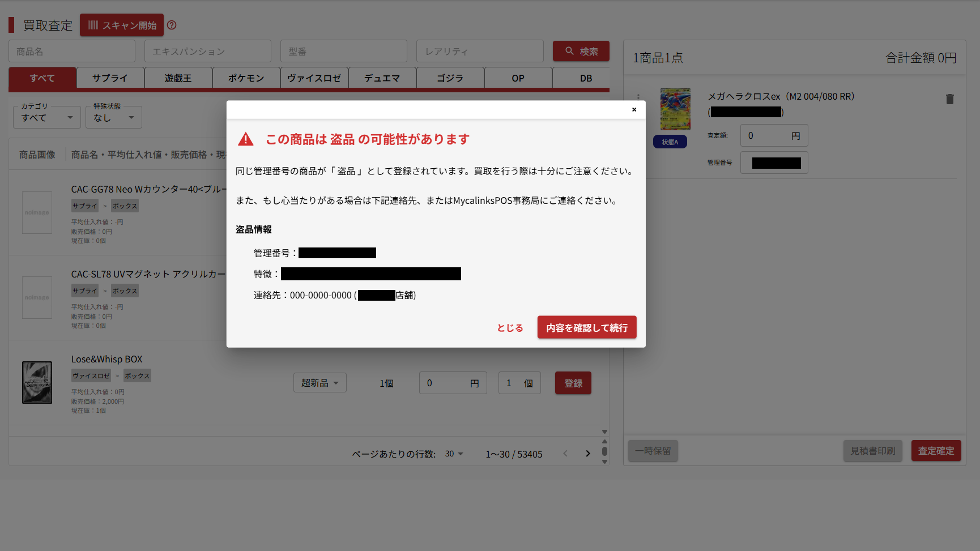Go to previous page arrow
Viewport: 980px width, 551px height.
pyautogui.click(x=565, y=454)
